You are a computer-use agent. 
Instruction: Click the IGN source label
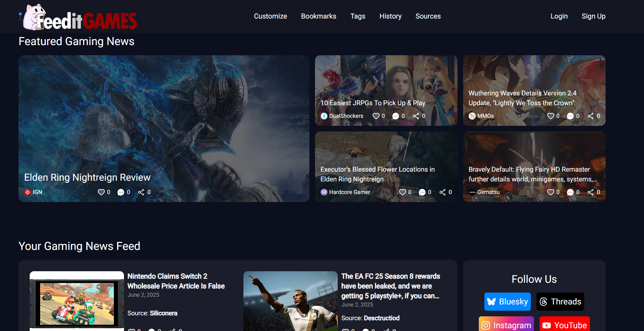coord(37,192)
